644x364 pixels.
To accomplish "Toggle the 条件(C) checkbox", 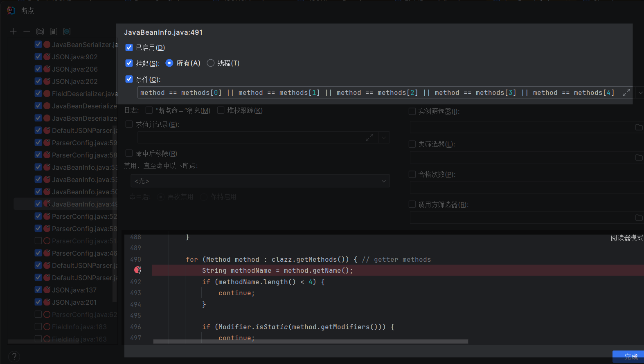I will pos(129,79).
